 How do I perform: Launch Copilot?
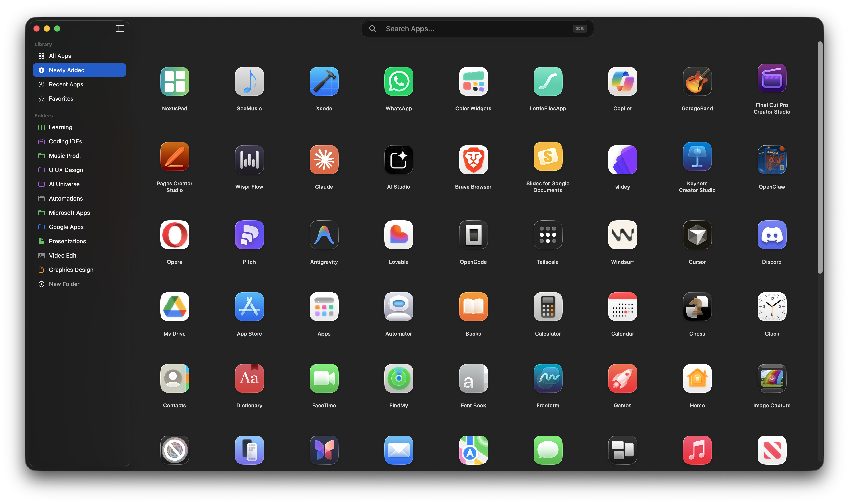pos(622,81)
